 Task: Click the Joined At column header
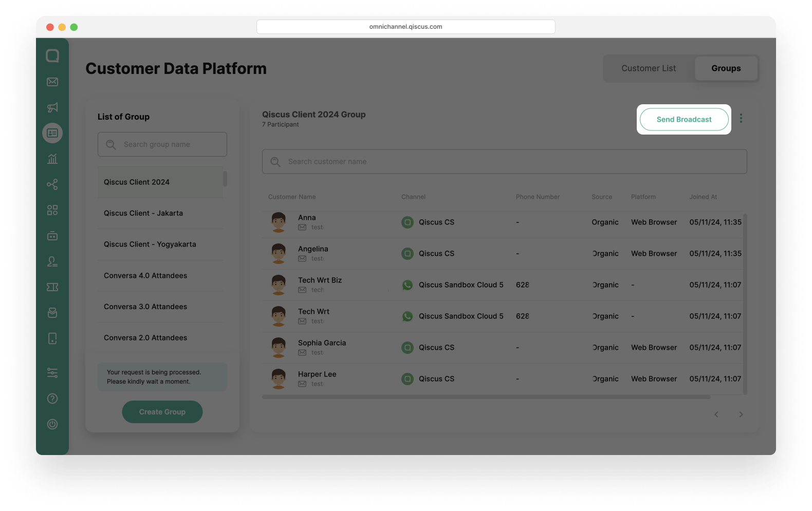tap(703, 197)
